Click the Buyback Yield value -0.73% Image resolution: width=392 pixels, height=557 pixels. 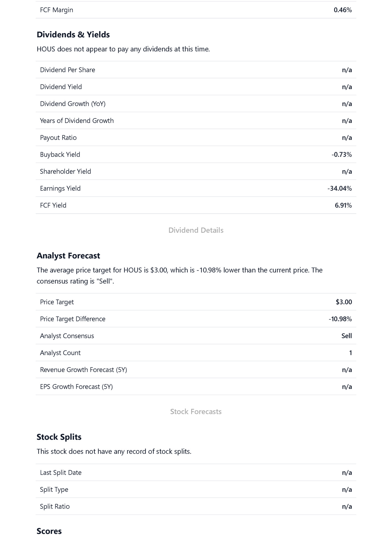[x=341, y=155]
